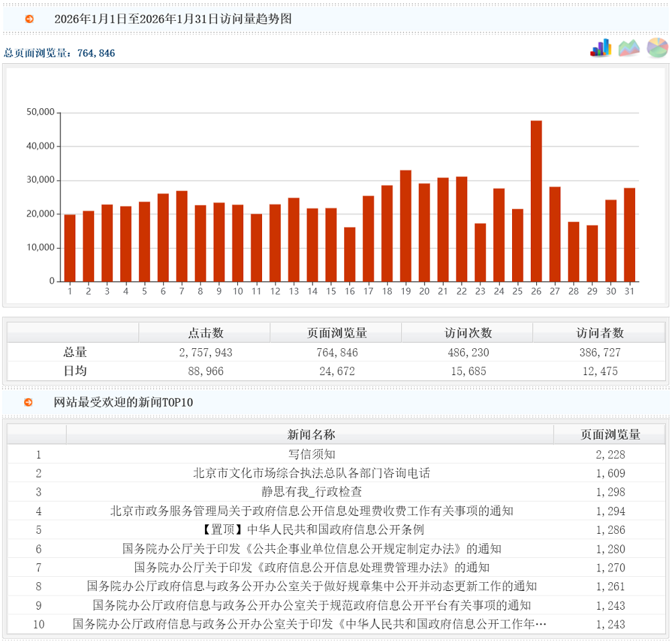This screenshot has height=642, width=672.
Task: Open the 静思有我_行政检查 news item
Action: click(x=311, y=492)
